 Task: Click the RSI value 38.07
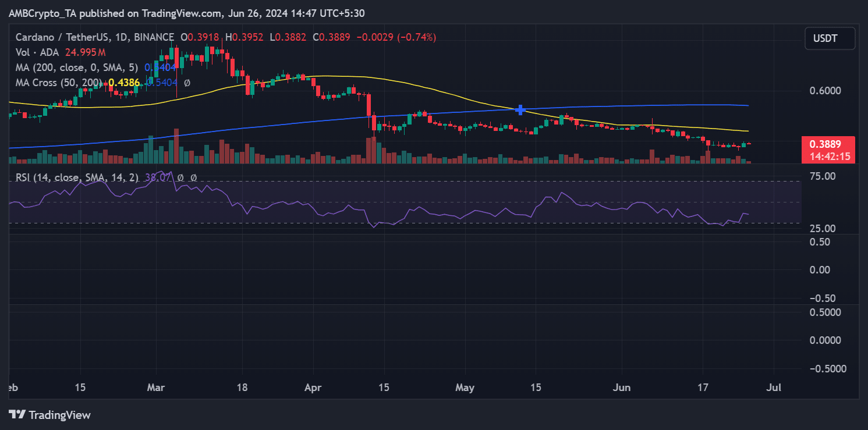click(x=157, y=177)
